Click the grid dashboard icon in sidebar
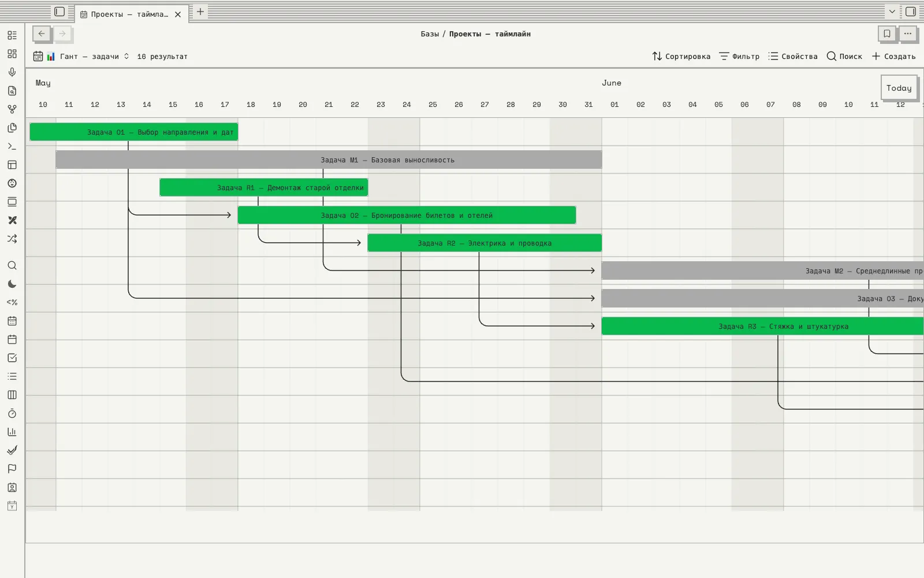The width and height of the screenshot is (924, 578). (12, 54)
